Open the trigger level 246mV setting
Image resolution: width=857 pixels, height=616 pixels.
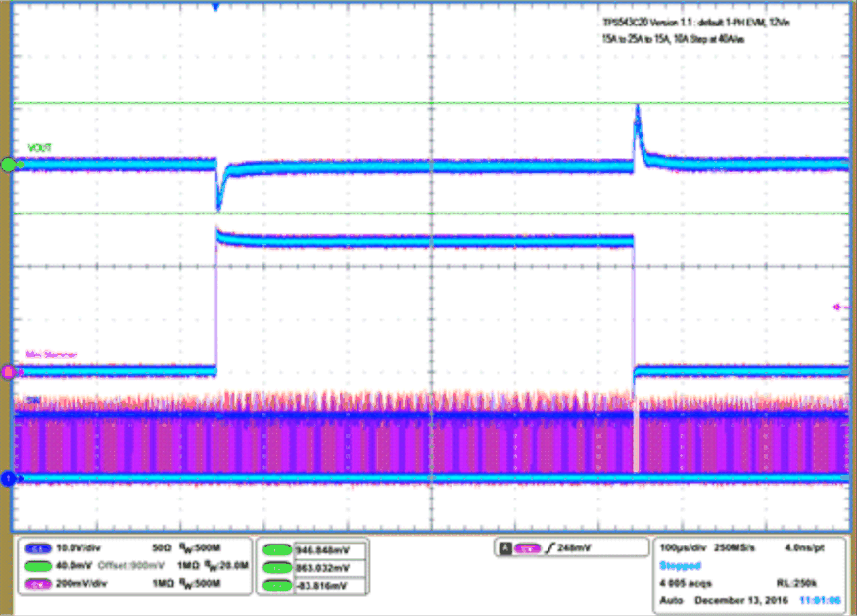tap(572, 546)
